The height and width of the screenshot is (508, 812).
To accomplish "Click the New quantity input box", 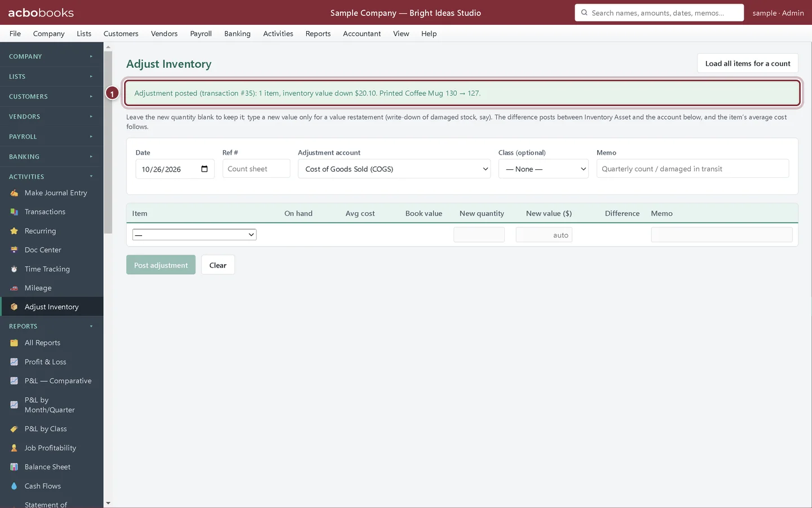I will click(x=479, y=235).
